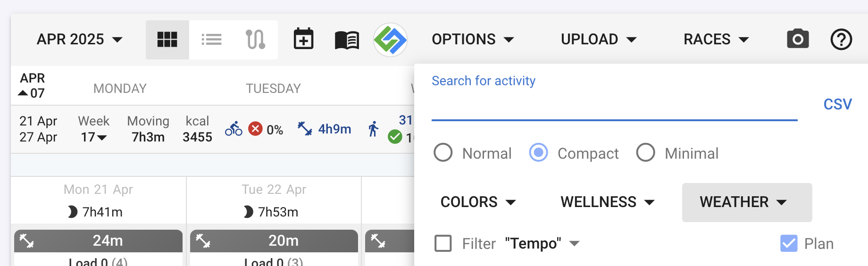This screenshot has height=266, width=868.
Task: Export data with the CSV link
Action: point(837,104)
